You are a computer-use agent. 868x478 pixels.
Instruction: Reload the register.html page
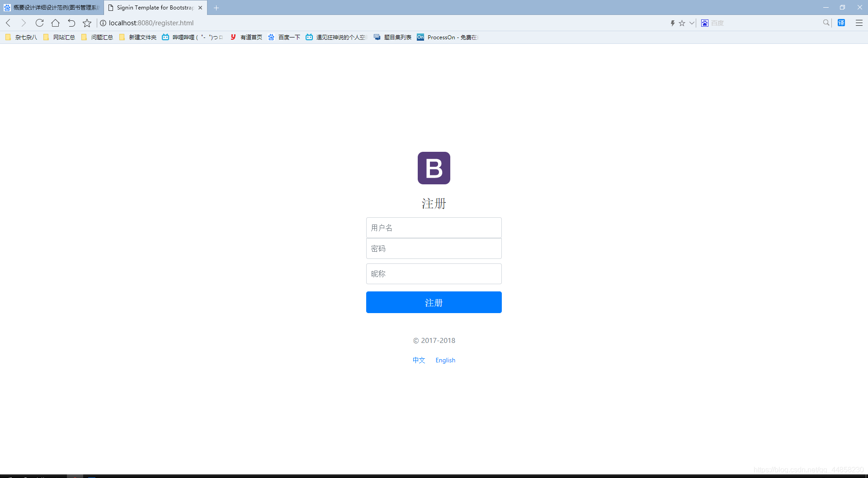click(x=40, y=23)
